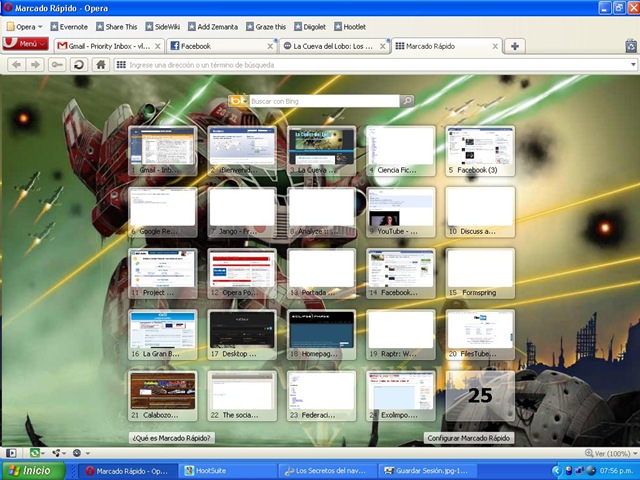Viewport: 640px width, 480px height.
Task: Open new tab with plus button
Action: pos(514,45)
